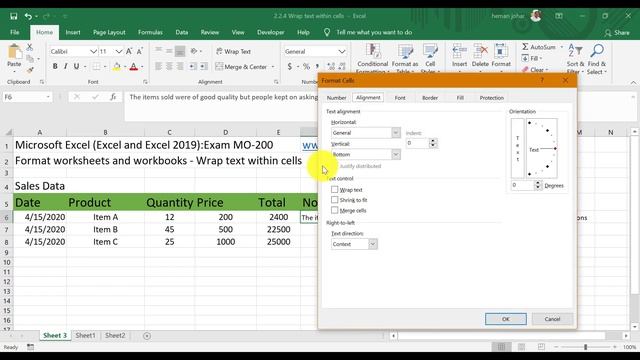Click the Paste clipboard icon
Screen dimensions: 640x360
[14, 52]
